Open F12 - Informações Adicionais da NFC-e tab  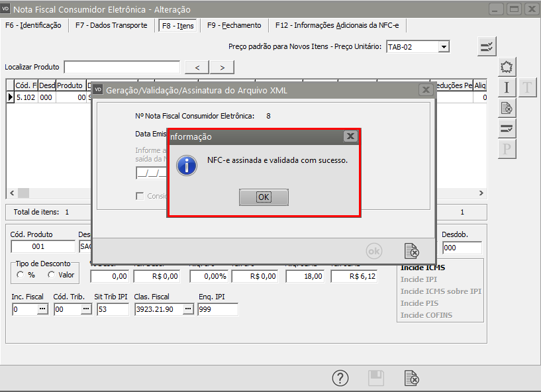(337, 26)
